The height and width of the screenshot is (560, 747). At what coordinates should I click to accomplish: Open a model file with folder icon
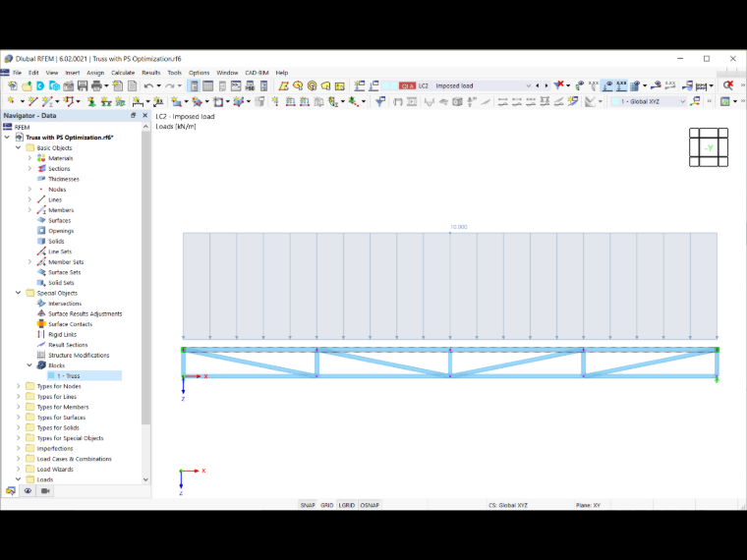(27, 85)
